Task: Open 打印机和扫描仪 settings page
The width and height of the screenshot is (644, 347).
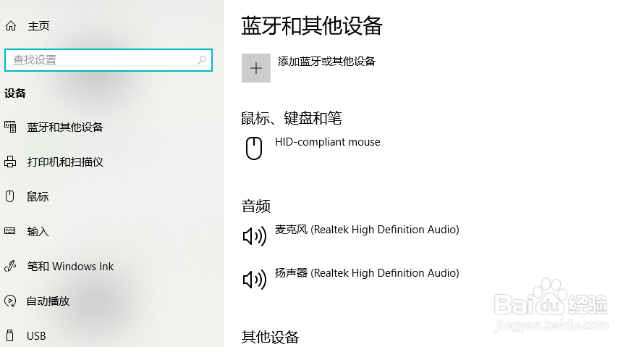Action: 65,162
